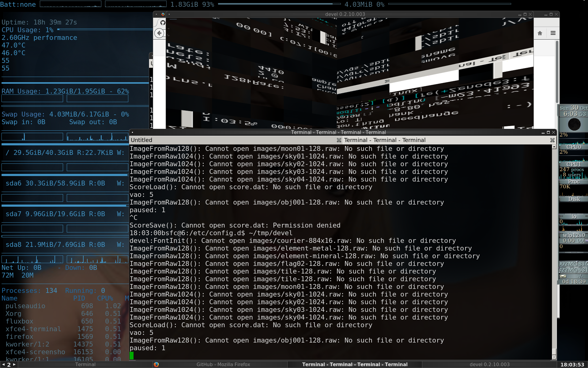Click the Terminal window menu dot in titlebar
Screen dimensions: 588x368
(x=132, y=132)
